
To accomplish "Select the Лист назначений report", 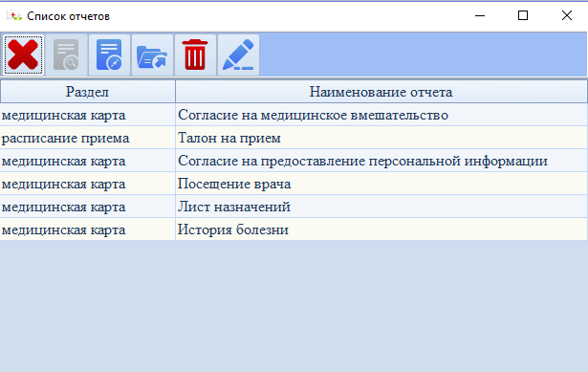I will (381, 207).
